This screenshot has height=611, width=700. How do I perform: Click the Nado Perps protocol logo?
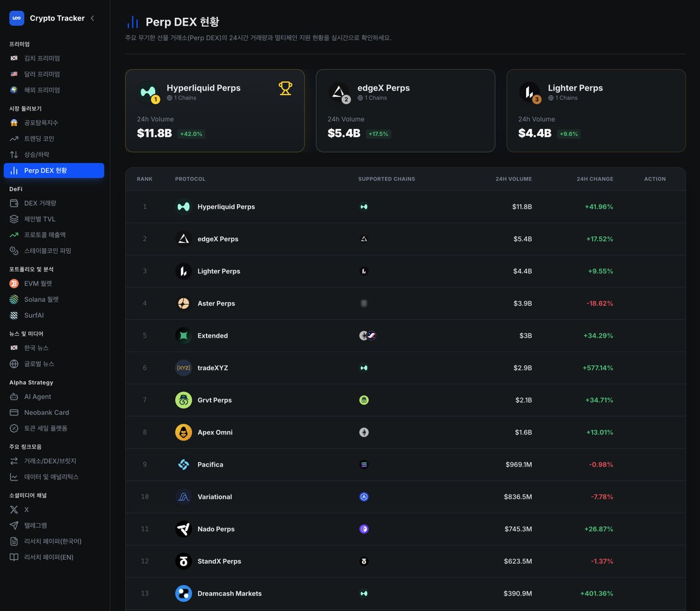pyautogui.click(x=184, y=529)
